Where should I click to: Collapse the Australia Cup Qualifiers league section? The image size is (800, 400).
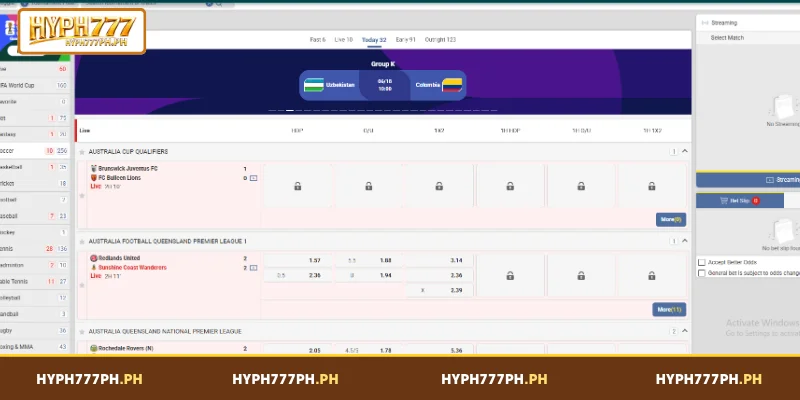685,152
